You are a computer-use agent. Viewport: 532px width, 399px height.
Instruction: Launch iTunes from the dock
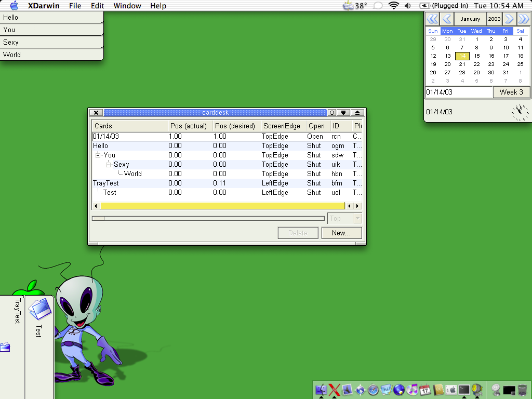pyautogui.click(x=412, y=390)
